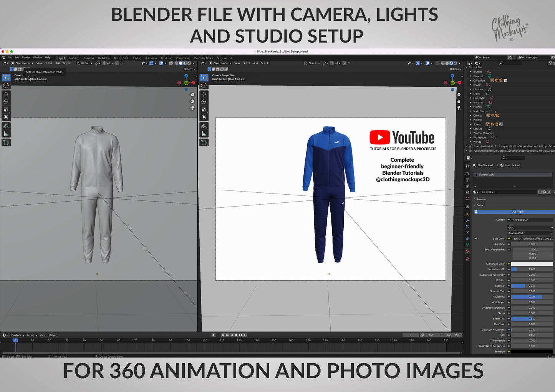Toggle gizmo display in left viewport header
This screenshot has width=555, height=392.
pos(151,63)
